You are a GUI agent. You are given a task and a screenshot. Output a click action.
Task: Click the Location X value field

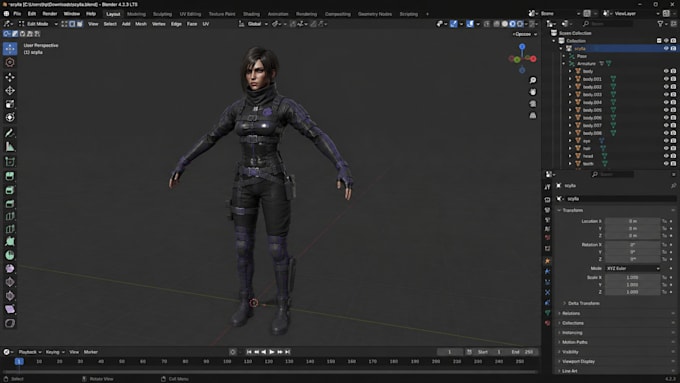pyautogui.click(x=632, y=221)
